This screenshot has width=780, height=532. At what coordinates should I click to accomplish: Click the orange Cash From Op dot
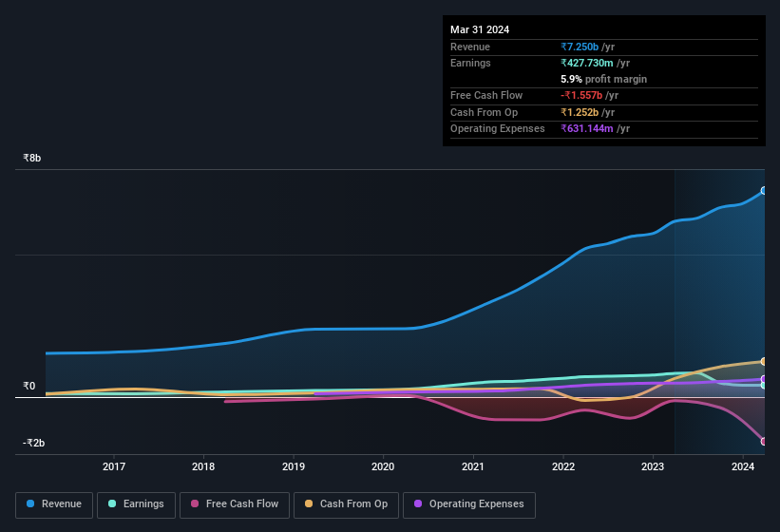click(310, 504)
